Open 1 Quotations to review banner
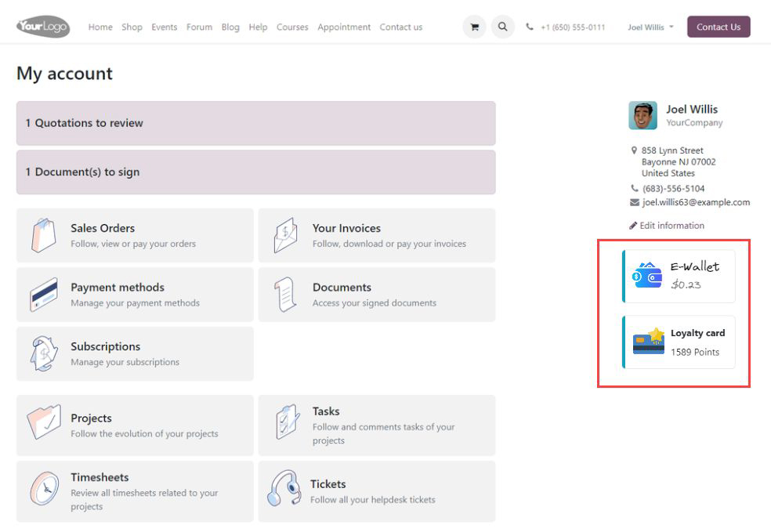This screenshot has width=771, height=532. coord(255,124)
